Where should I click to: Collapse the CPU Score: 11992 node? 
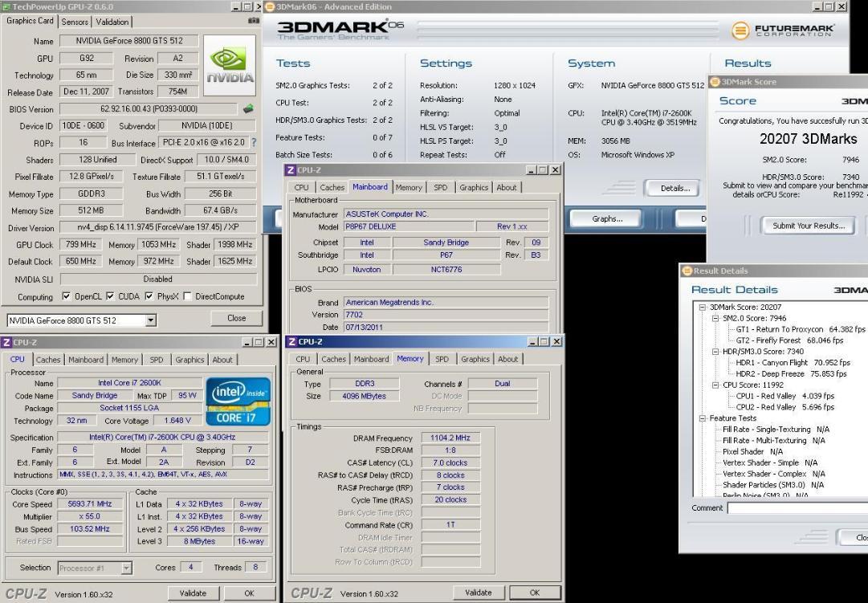pos(715,385)
